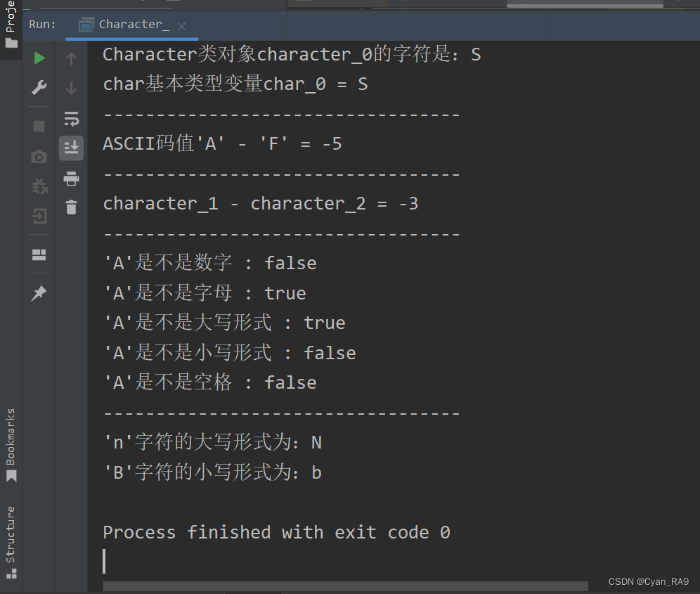
Task: Click the horizontal scrollbar under console
Action: tap(345, 586)
